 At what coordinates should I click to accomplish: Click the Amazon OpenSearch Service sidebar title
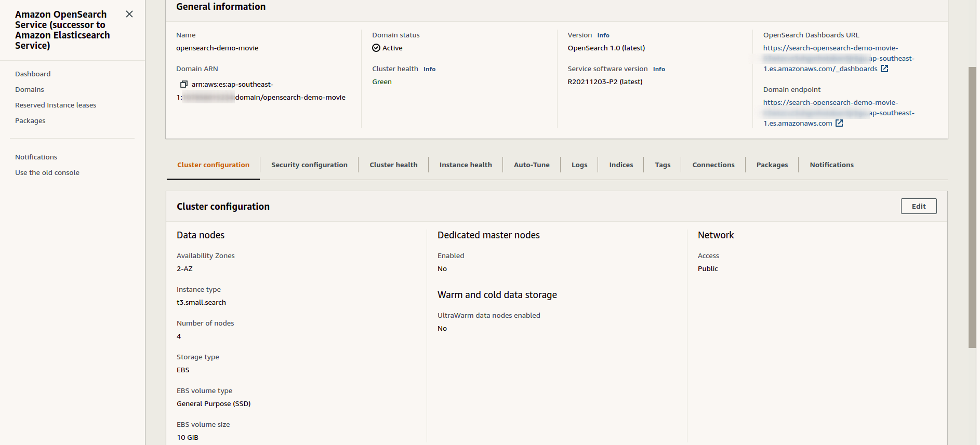(62, 30)
